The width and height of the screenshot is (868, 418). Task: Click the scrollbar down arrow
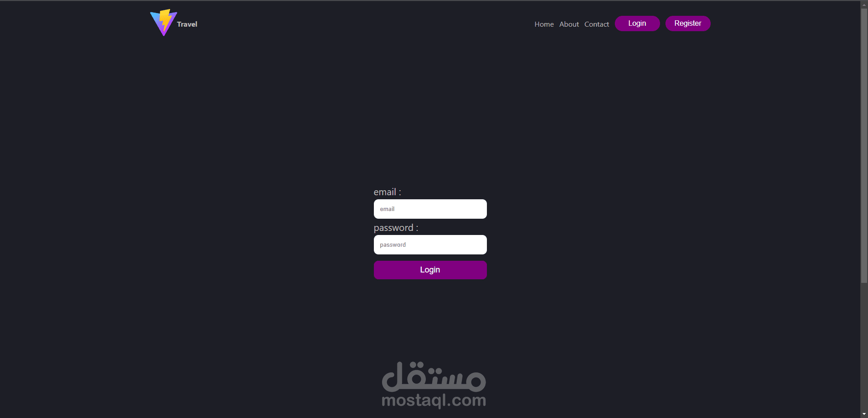click(x=864, y=414)
